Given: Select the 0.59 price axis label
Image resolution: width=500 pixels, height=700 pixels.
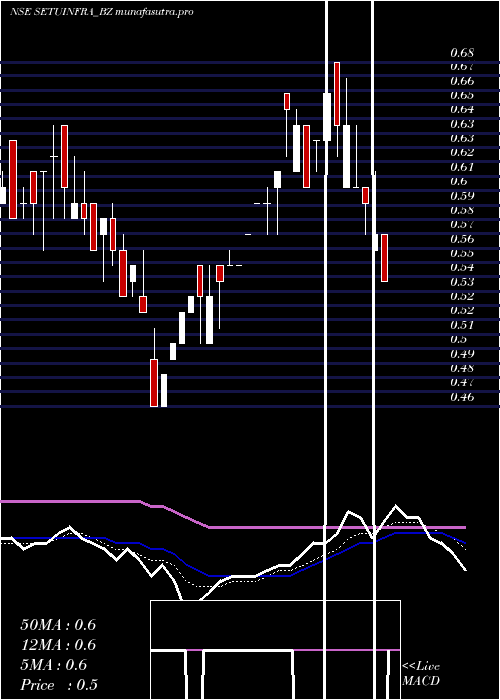Looking at the screenshot, I should [x=462, y=196].
